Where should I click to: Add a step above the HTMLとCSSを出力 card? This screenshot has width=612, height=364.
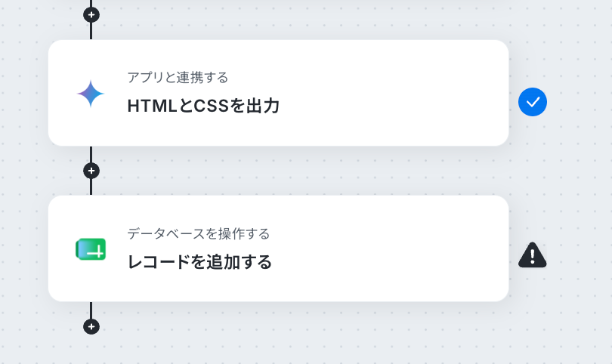[x=91, y=15]
